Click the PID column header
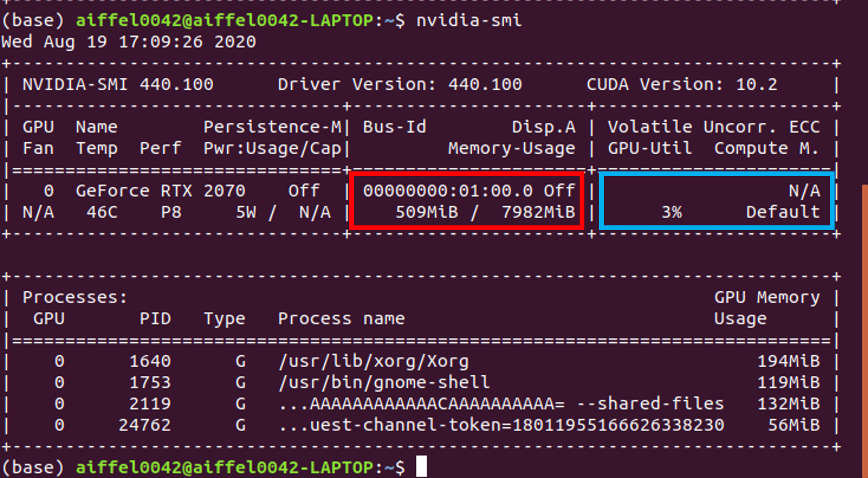868x478 pixels. 155,319
